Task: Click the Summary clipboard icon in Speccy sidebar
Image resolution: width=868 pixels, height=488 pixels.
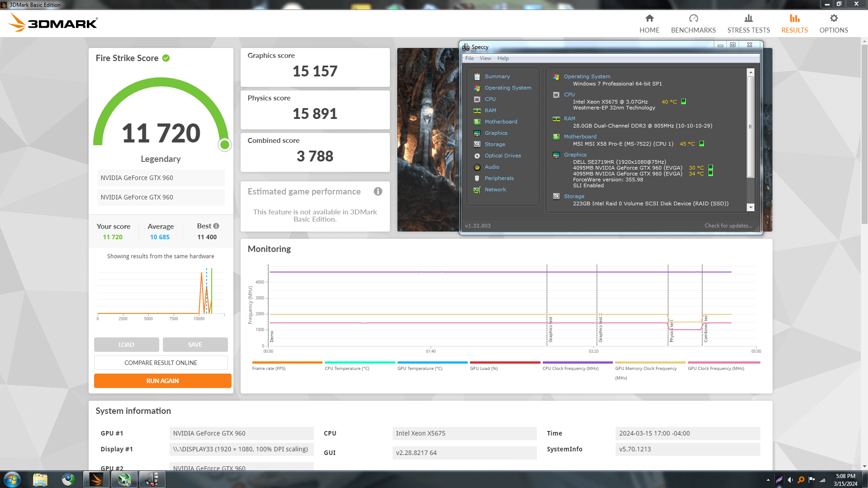Action: 477,76
